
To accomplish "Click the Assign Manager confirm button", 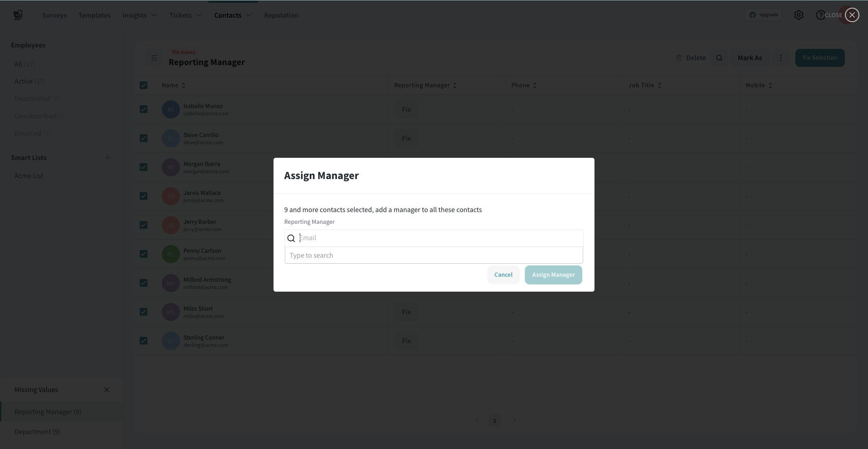I will 553,275.
